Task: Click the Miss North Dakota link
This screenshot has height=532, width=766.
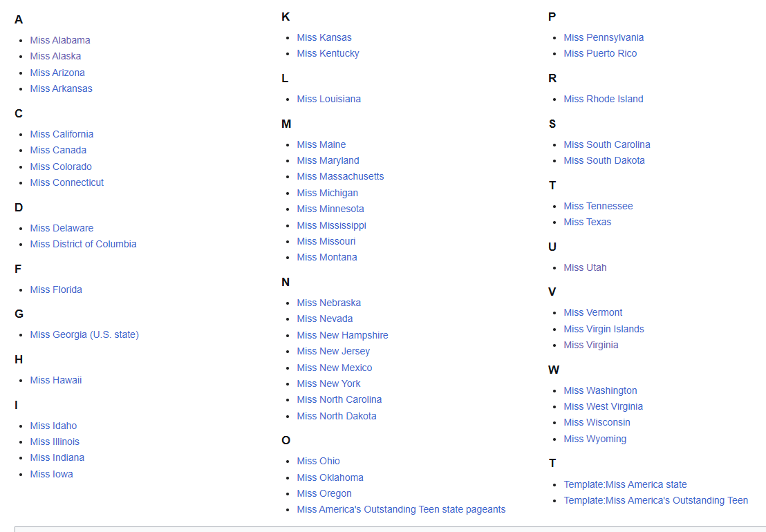Action: point(337,416)
